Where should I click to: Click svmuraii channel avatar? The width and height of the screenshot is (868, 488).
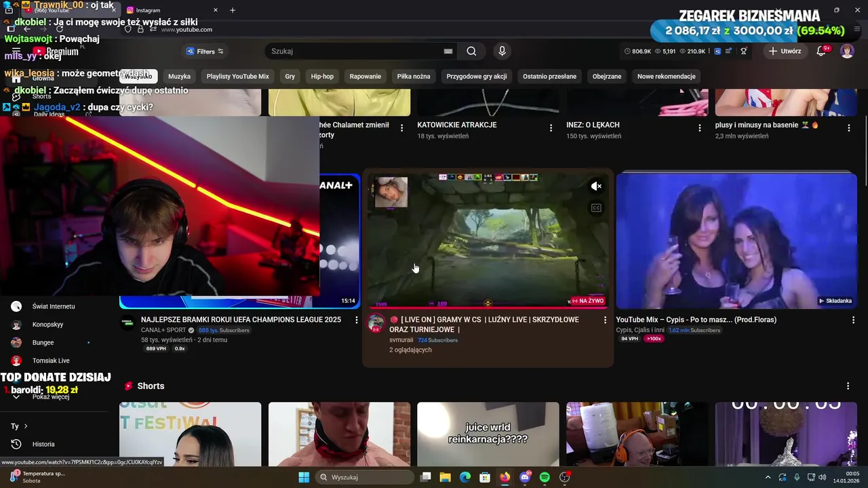(376, 323)
